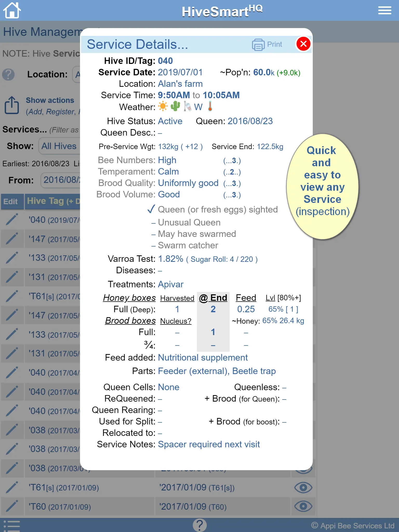This screenshot has width=399, height=532.
Task: Tap the Feed column header
Action: click(x=246, y=298)
